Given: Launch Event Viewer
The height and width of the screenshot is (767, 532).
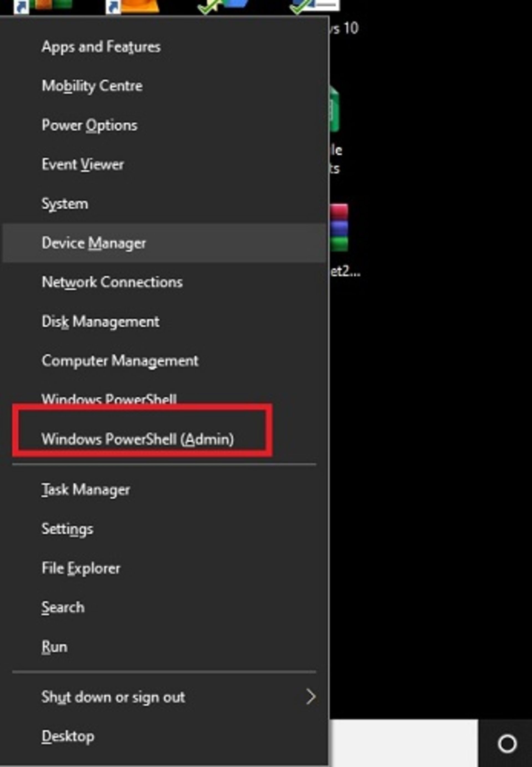Looking at the screenshot, I should (x=164, y=164).
